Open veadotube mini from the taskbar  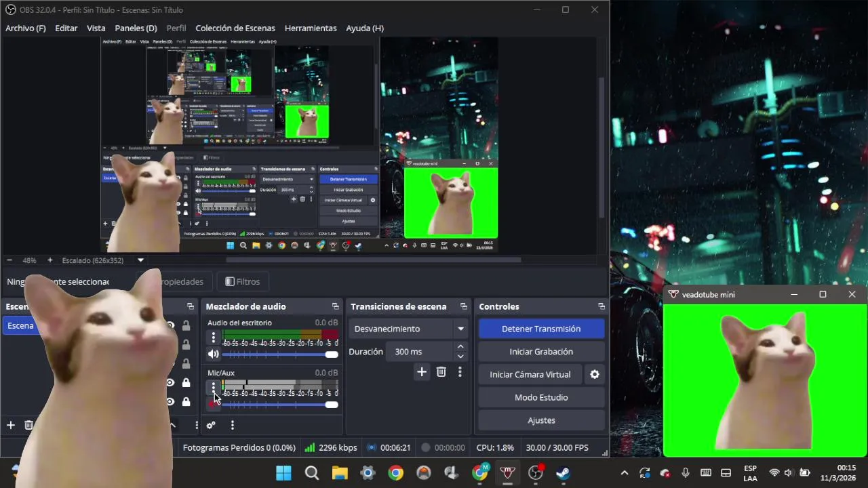click(507, 473)
